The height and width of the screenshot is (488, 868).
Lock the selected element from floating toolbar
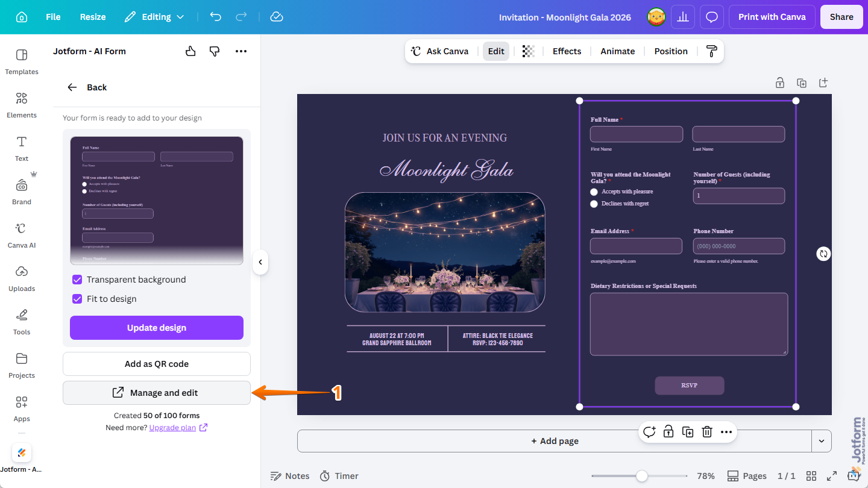click(668, 432)
